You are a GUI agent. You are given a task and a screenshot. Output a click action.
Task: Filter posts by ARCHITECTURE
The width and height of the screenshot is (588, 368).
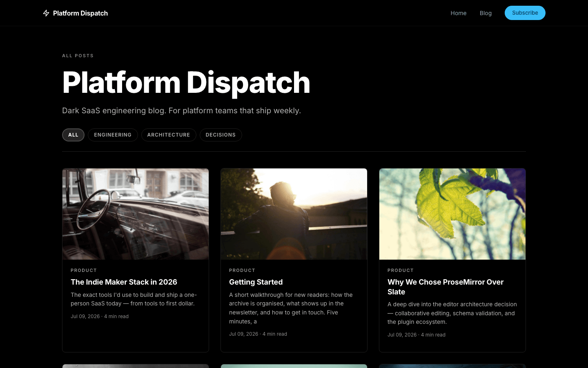click(169, 135)
